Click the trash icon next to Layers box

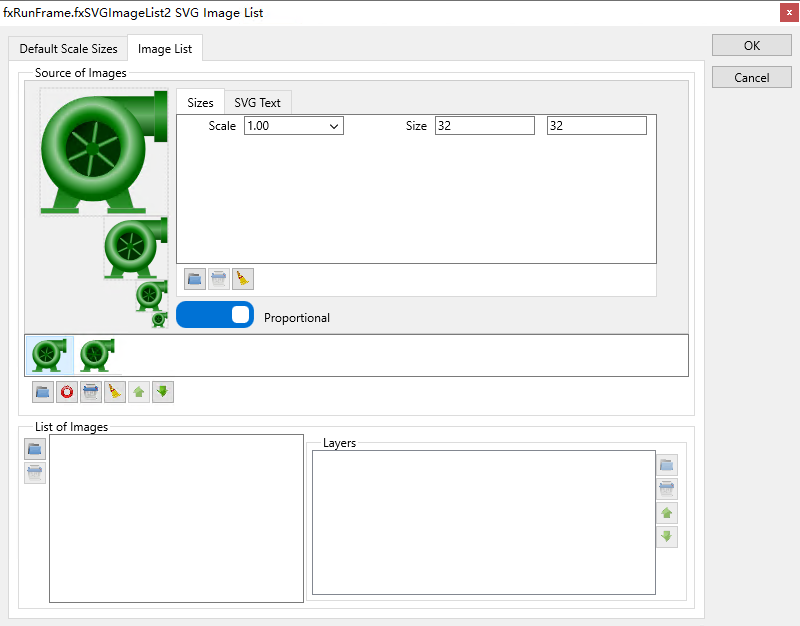pyautogui.click(x=666, y=489)
